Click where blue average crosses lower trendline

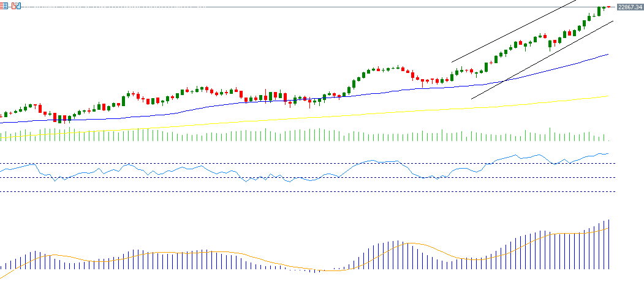502,82
